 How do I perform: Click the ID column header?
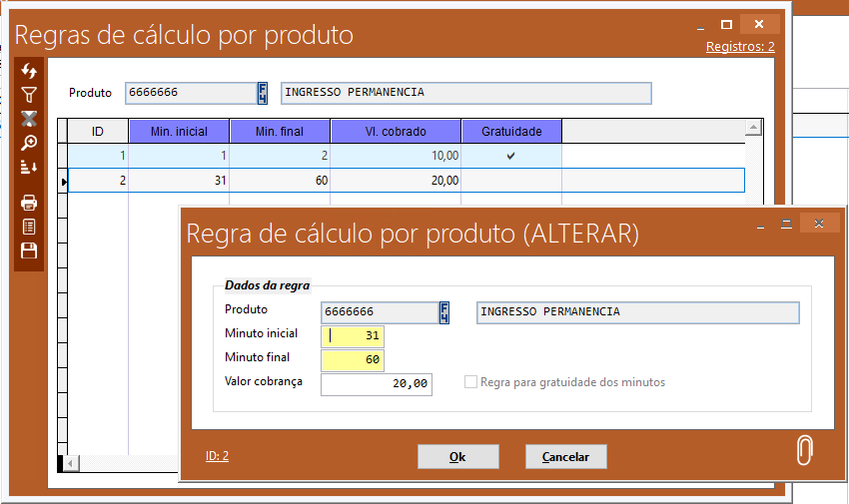click(x=98, y=132)
